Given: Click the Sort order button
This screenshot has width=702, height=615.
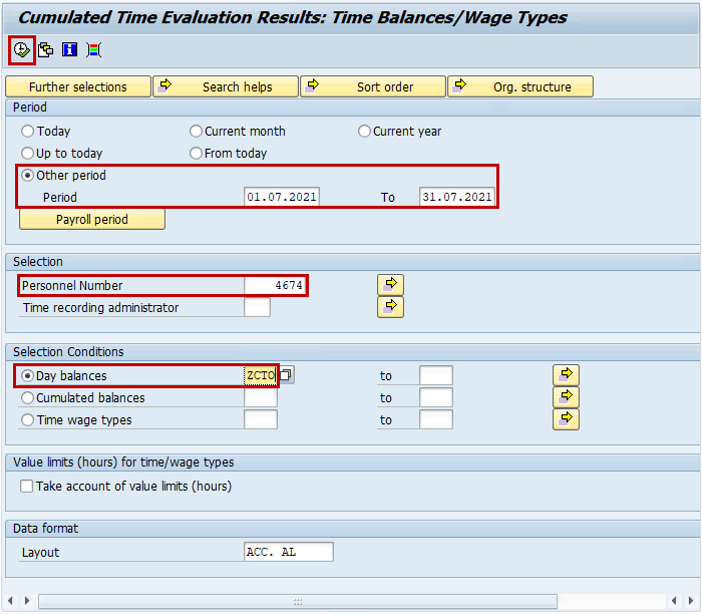Looking at the screenshot, I should [x=373, y=86].
